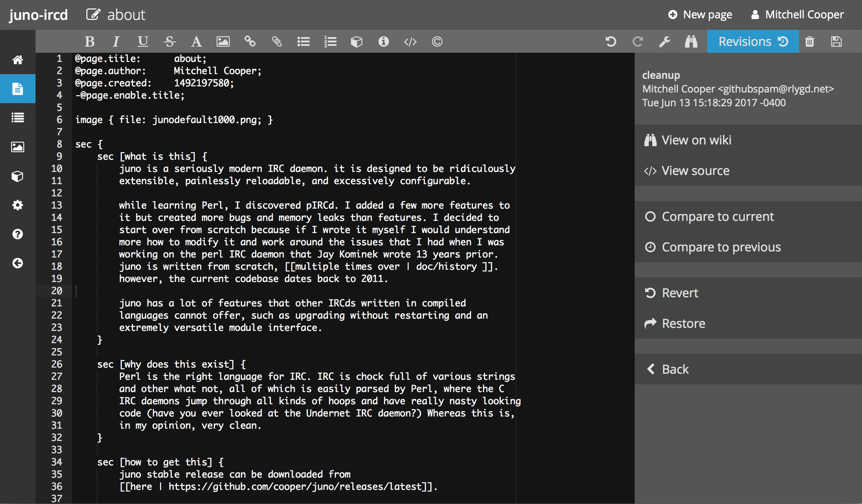The height and width of the screenshot is (504, 862).
Task: Open the images section in sidebar
Action: 18,147
